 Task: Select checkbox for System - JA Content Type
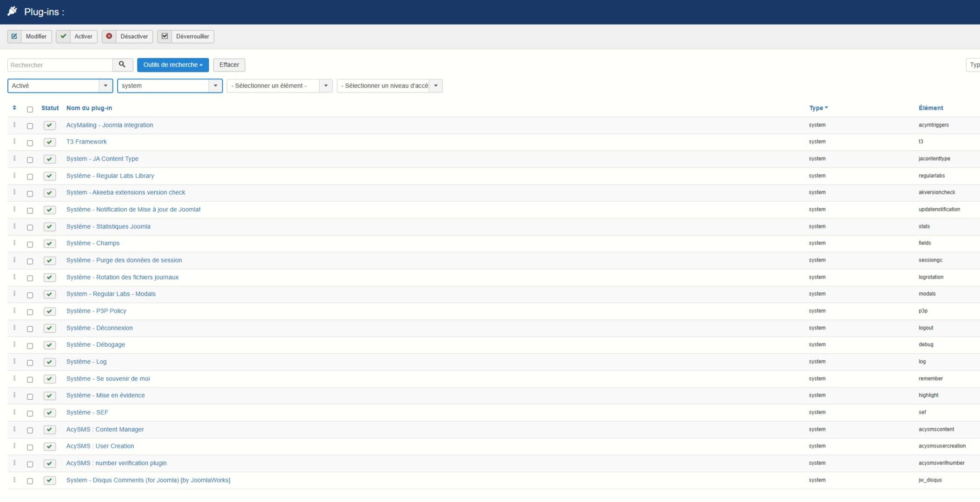[x=30, y=160]
